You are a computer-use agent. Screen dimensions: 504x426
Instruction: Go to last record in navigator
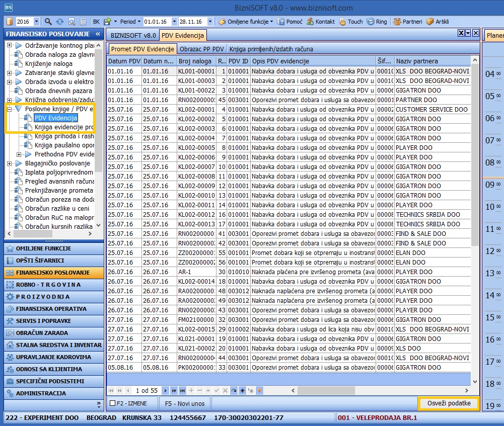[x=183, y=390]
